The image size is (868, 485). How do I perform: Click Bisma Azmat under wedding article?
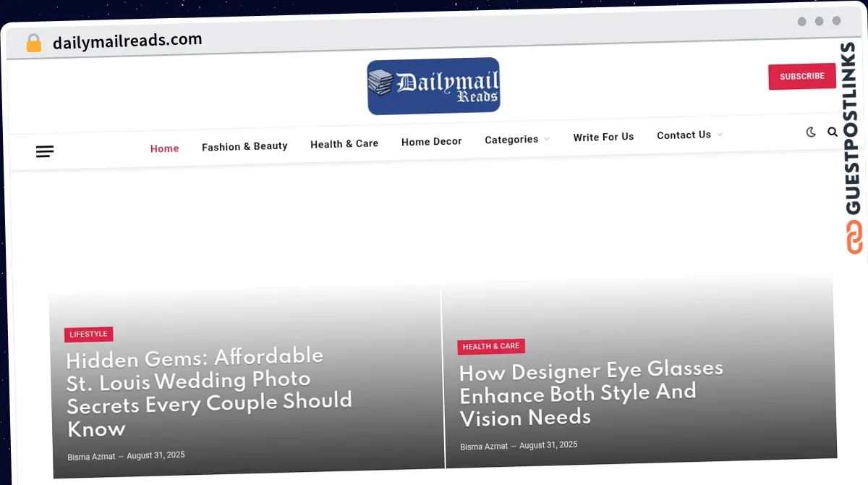click(91, 457)
